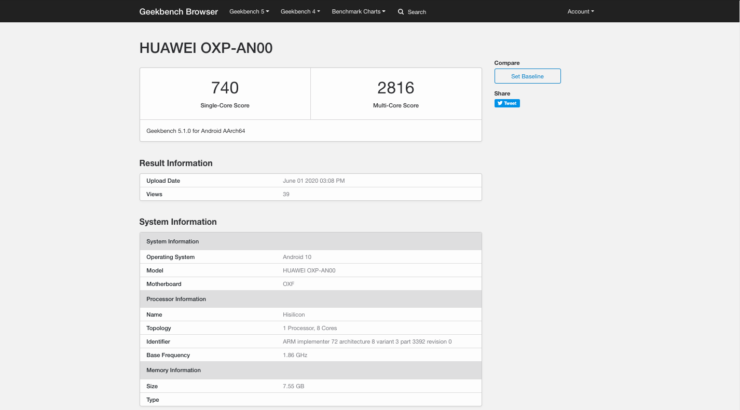Click the Processor Information table header

point(311,299)
